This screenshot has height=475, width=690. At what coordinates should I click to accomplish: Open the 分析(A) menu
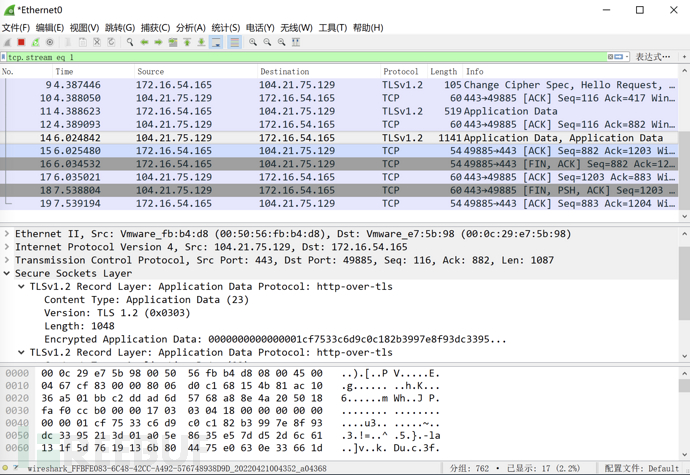tap(191, 28)
